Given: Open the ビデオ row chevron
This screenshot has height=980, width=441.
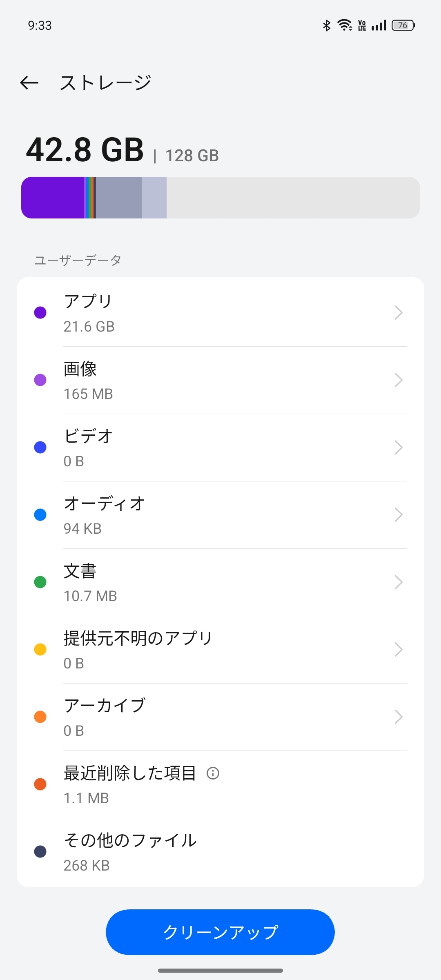Looking at the screenshot, I should pos(399,448).
